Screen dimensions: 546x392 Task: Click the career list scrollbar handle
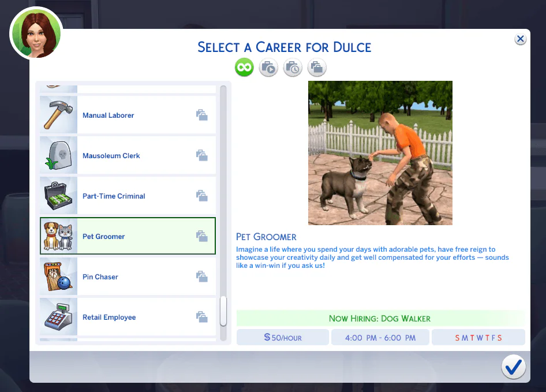click(x=223, y=311)
